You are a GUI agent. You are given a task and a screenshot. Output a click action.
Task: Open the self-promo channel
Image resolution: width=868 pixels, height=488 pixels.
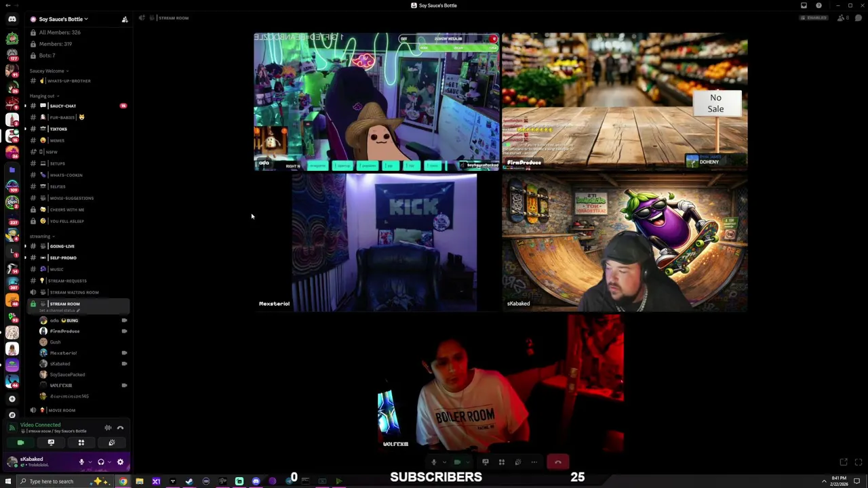[x=78, y=258]
